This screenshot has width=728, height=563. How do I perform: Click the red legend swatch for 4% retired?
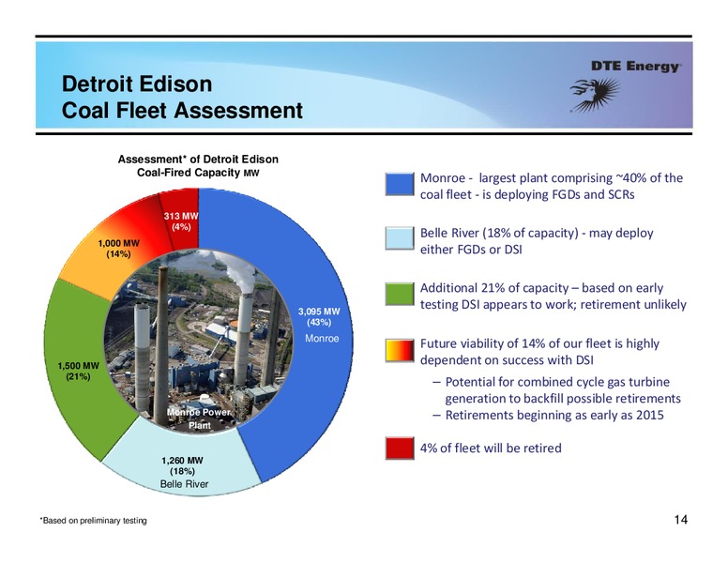400,449
